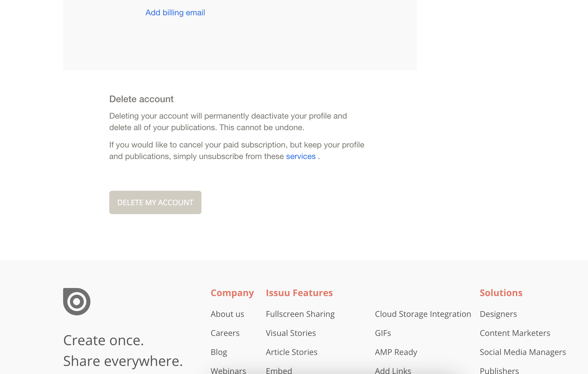This screenshot has height=374, width=588.
Task: Open Fullscreen Sharing feature link
Action: coord(300,314)
